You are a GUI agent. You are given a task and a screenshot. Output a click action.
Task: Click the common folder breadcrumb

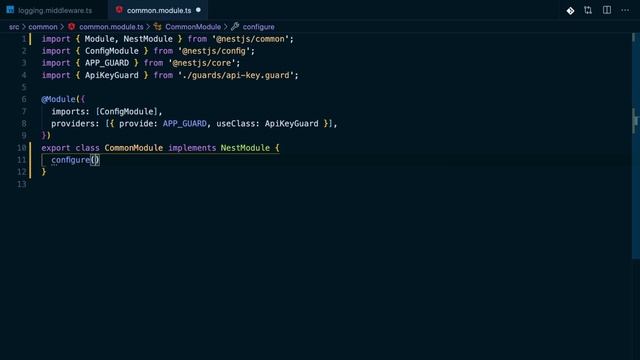(43, 27)
